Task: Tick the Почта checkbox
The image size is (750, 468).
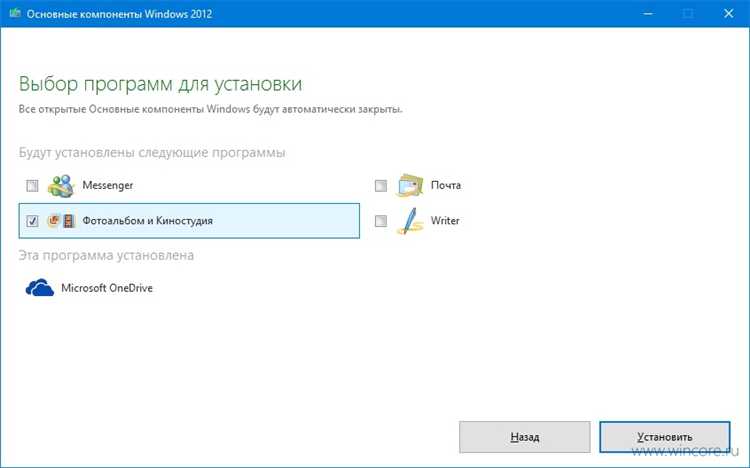Action: [x=381, y=185]
